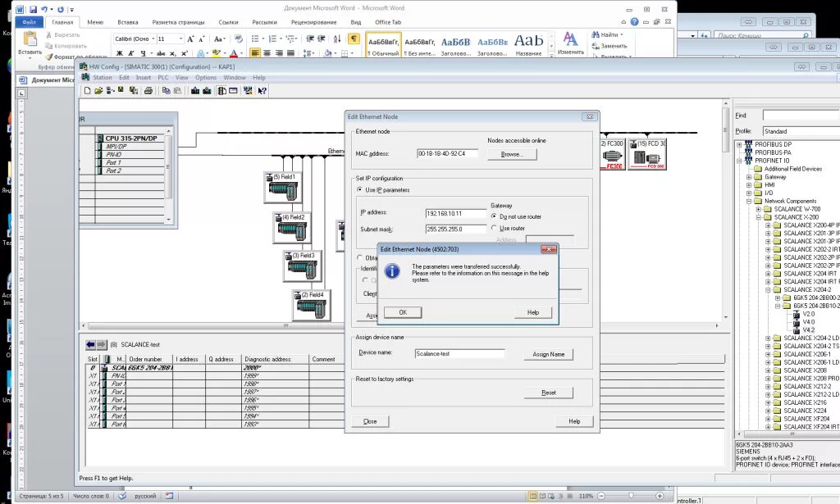The image size is (840, 504).
Task: Select the Use IP parameters radio button
Action: tap(359, 189)
